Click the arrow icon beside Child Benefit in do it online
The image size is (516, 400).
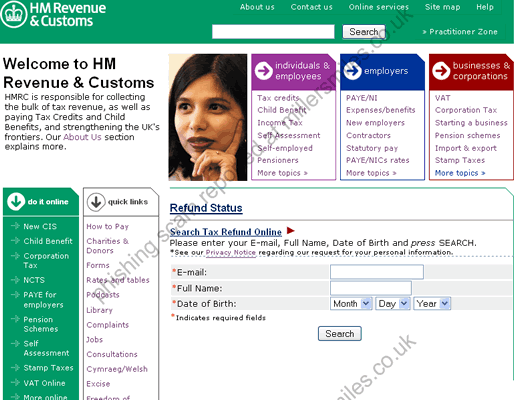15,241
